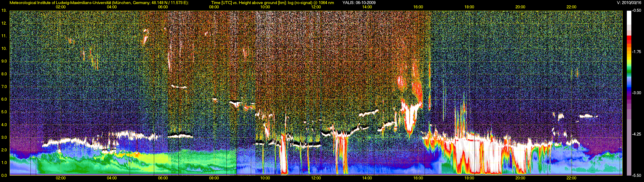The width and height of the screenshot is (644, 182).
Task: Click the '13.' height axis label
Action: tap(4, 10)
